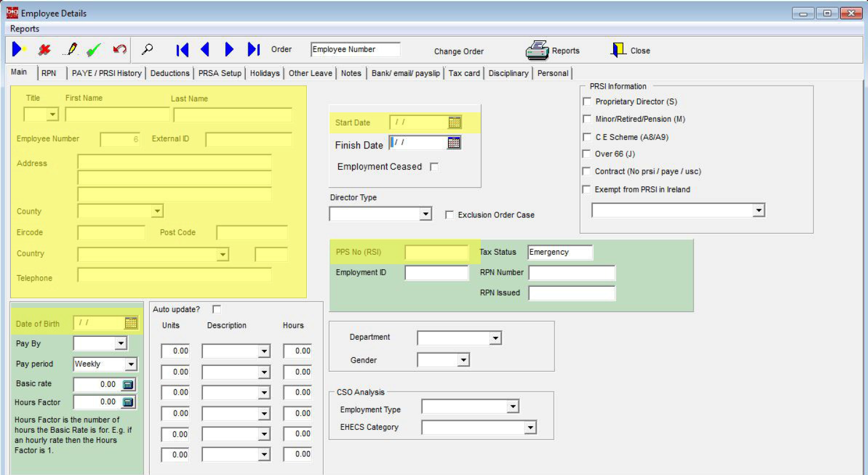Click the green checkmark Save icon

[94, 50]
